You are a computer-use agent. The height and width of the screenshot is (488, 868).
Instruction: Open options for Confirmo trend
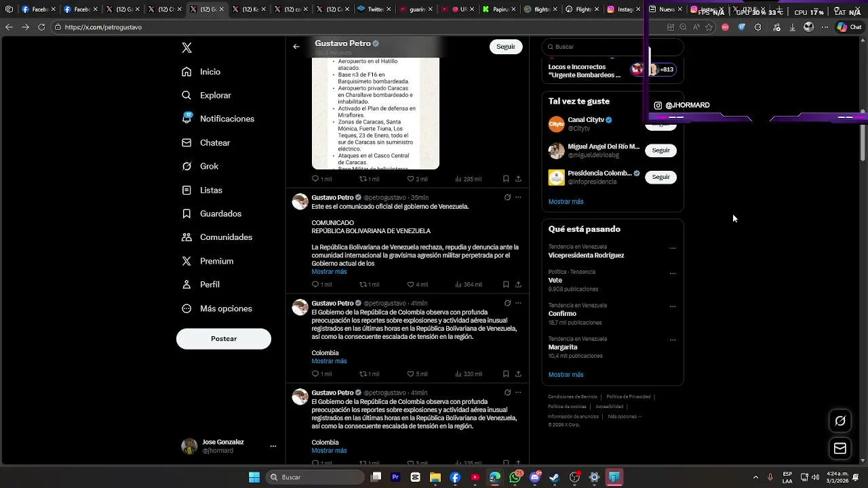coord(673,306)
